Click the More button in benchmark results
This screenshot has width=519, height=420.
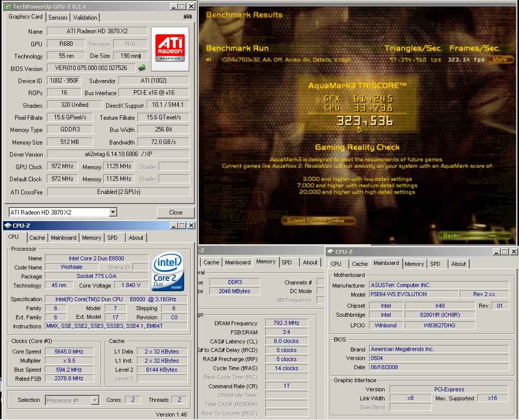(500, 59)
